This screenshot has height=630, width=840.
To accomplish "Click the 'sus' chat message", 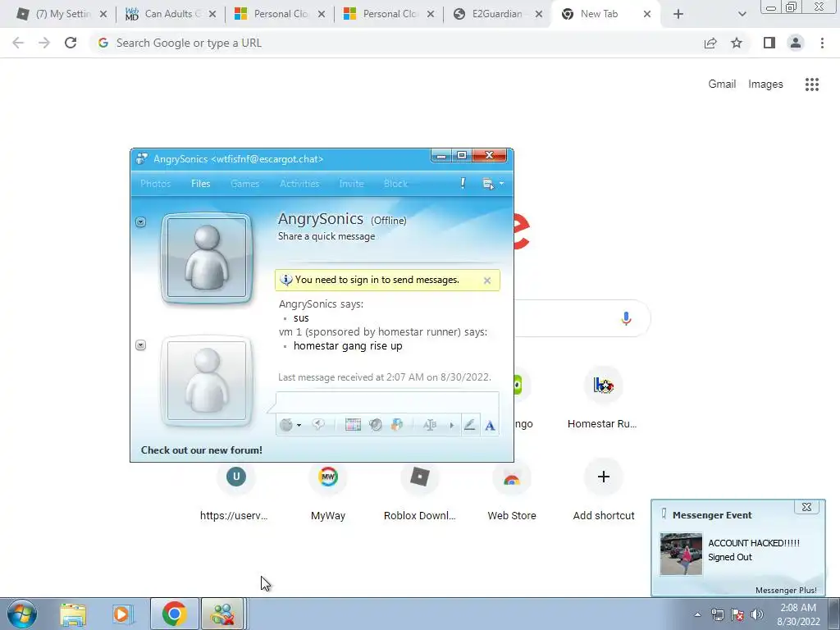I will tap(301, 317).
